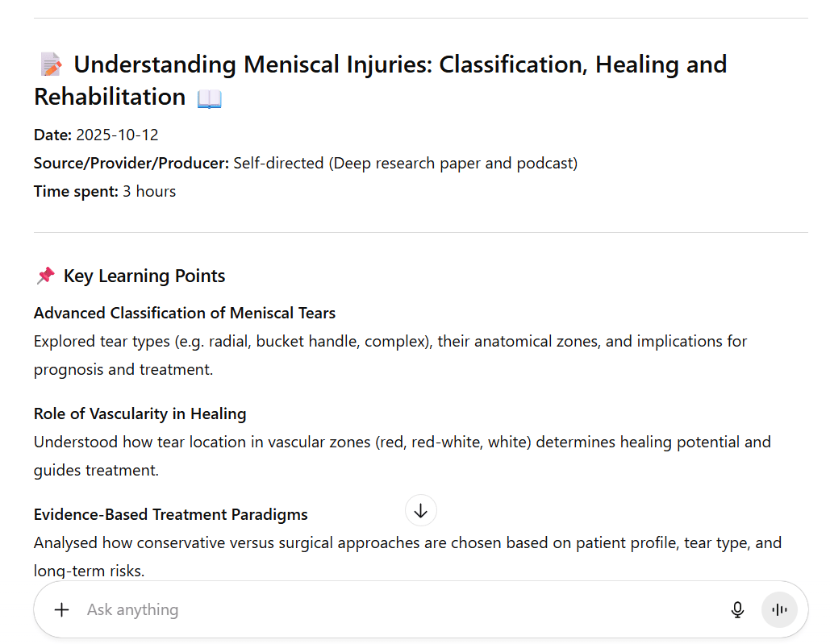Select the Key Learning Points section header
Viewport: 830px width, 644px height.
tap(144, 275)
